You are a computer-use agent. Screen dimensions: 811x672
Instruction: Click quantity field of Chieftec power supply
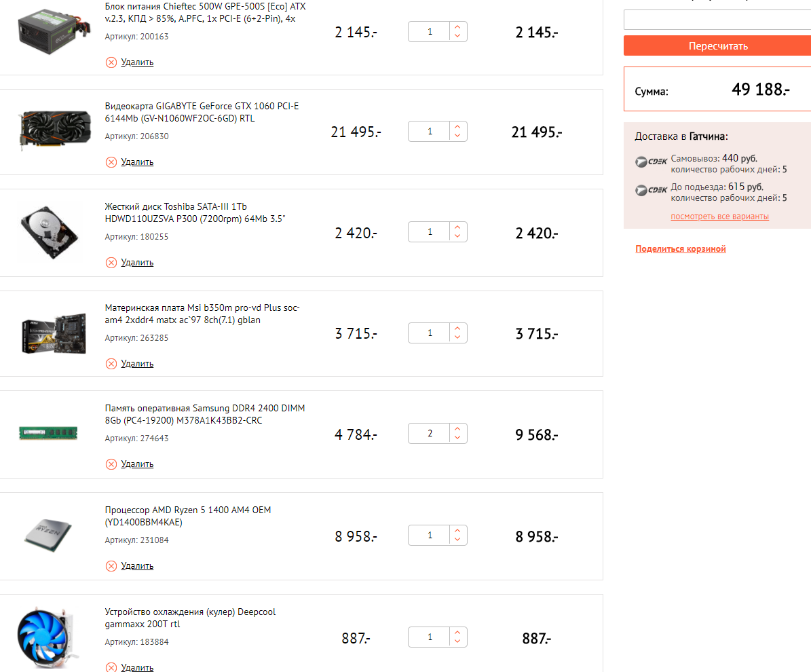pyautogui.click(x=430, y=32)
